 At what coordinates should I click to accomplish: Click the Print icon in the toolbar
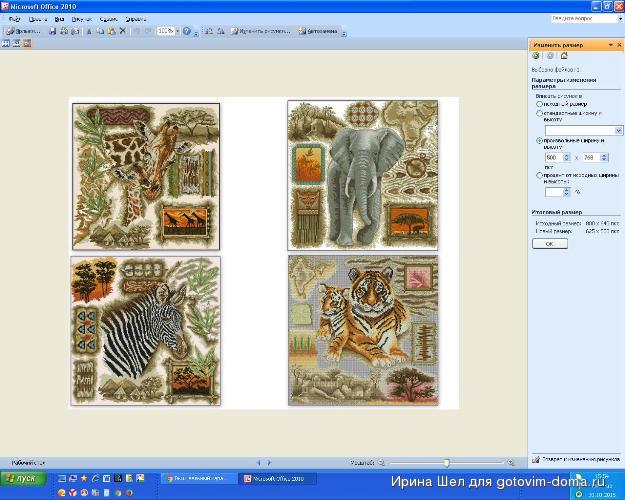point(64,31)
